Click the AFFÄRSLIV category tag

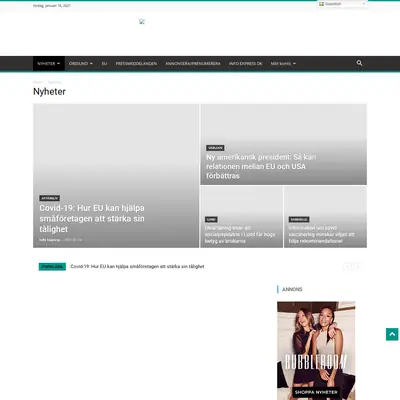point(50,198)
